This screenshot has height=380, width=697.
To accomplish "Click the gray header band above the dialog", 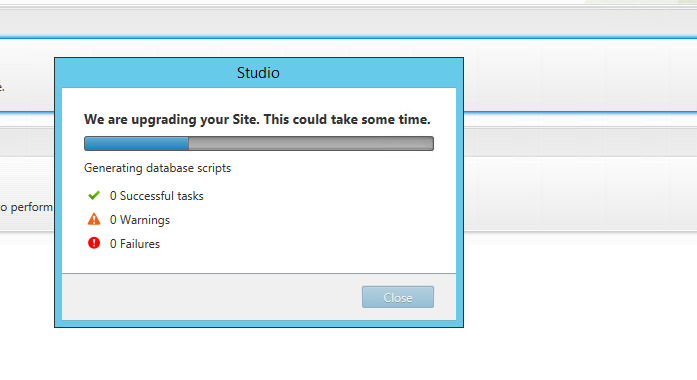I will click(348, 22).
